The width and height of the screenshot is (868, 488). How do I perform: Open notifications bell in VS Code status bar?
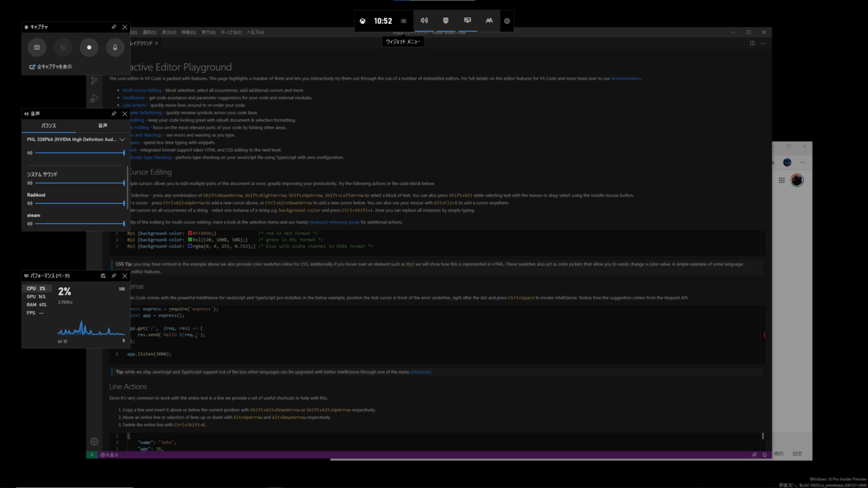pos(765,455)
